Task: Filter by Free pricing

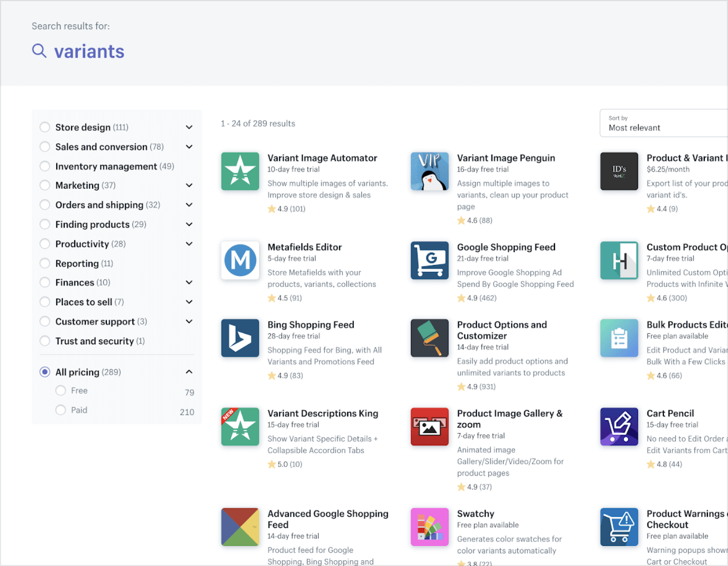Action: [x=61, y=390]
